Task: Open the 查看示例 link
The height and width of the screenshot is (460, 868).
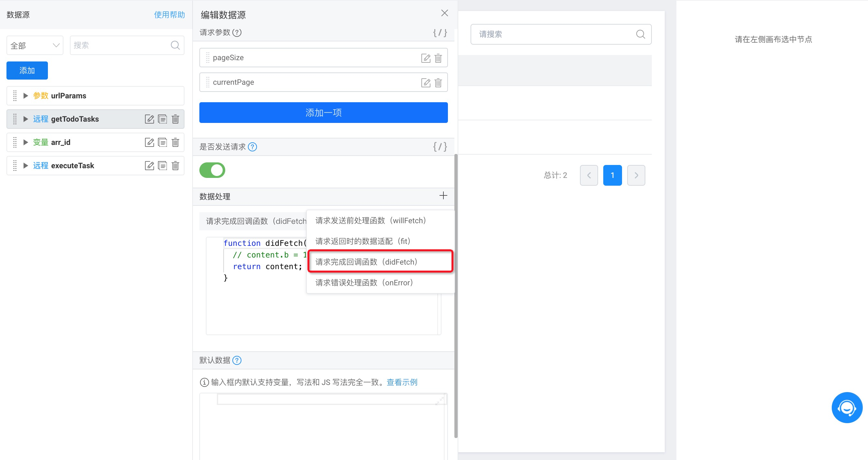Action: pos(402,382)
